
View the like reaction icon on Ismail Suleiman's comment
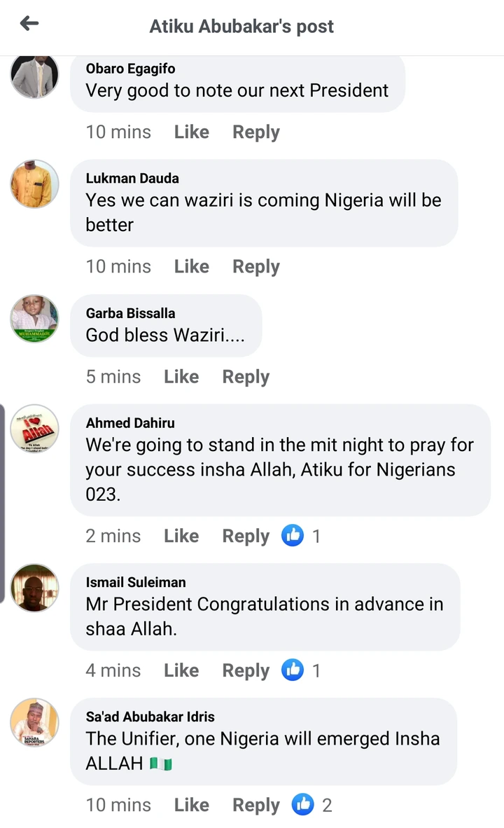293,670
